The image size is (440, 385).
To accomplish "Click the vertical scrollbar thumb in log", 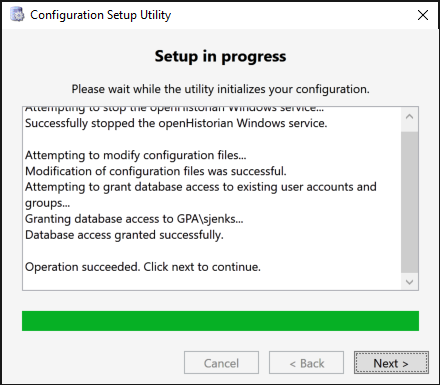I will pos(410,202).
